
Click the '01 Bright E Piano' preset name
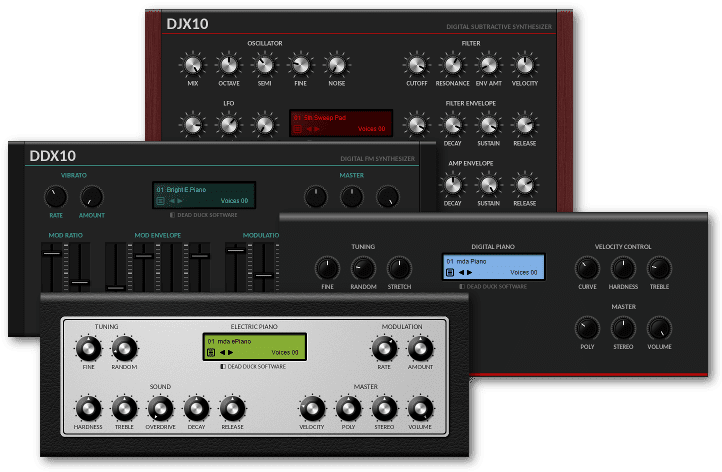pyautogui.click(x=181, y=190)
